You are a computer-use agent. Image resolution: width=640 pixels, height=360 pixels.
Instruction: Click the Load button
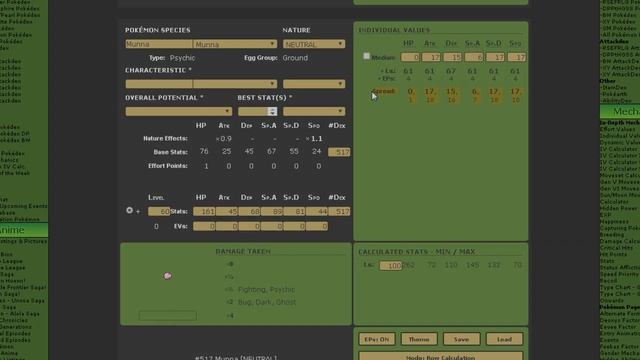(x=504, y=339)
